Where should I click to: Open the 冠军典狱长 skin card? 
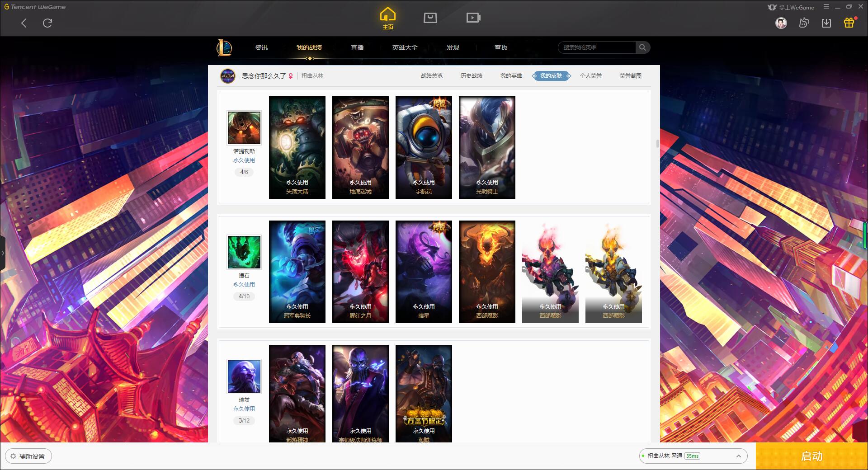[x=297, y=272]
